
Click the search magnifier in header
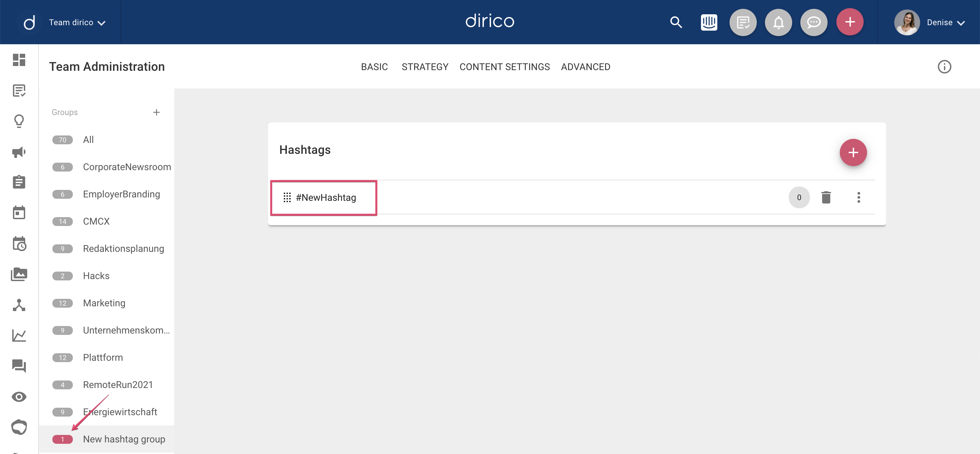pyautogui.click(x=676, y=22)
